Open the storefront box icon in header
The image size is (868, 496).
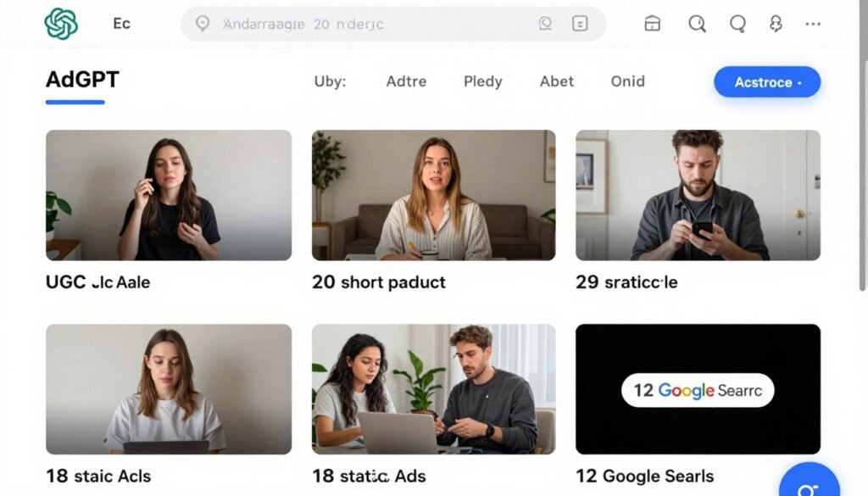tap(652, 23)
